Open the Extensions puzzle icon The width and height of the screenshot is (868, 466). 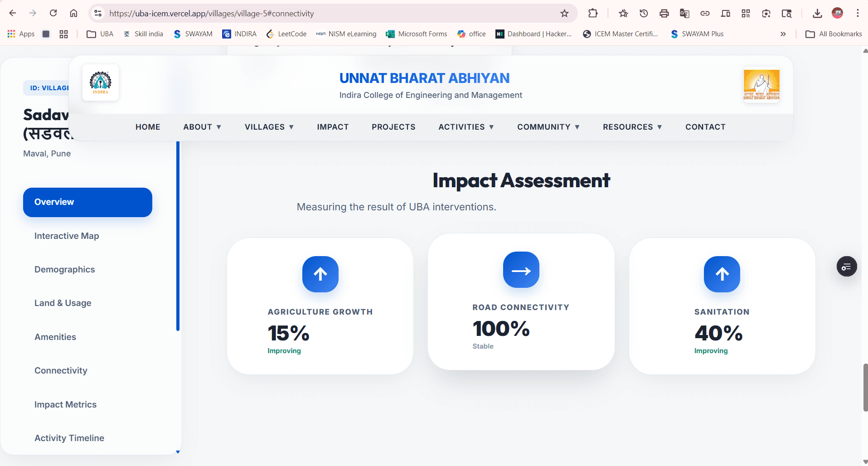click(593, 13)
